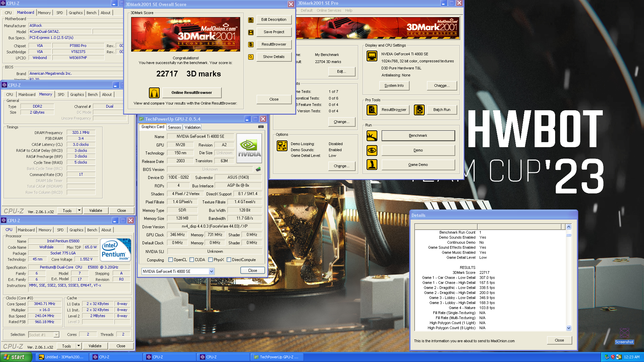This screenshot has width=644, height=362.
Task: Click the NVIDIA logo in GPU-Z
Action: pos(249,148)
